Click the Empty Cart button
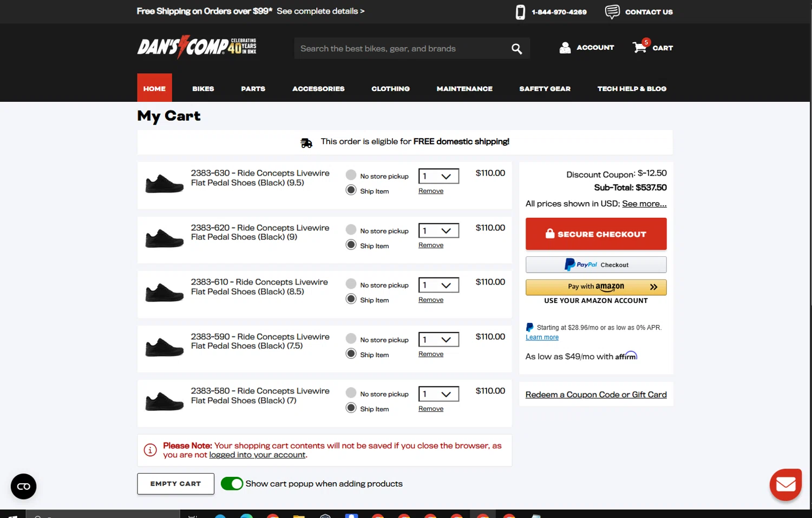This screenshot has width=812, height=518. coord(175,484)
